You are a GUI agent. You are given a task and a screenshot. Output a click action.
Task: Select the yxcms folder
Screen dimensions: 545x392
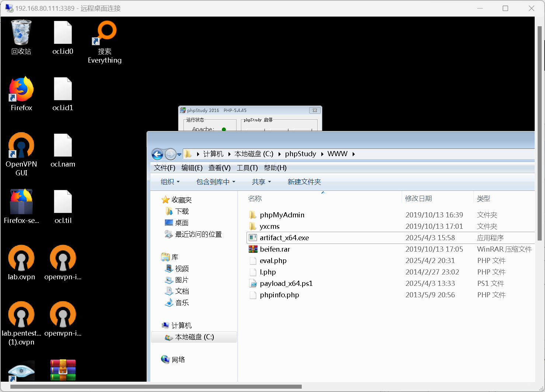tap(269, 227)
